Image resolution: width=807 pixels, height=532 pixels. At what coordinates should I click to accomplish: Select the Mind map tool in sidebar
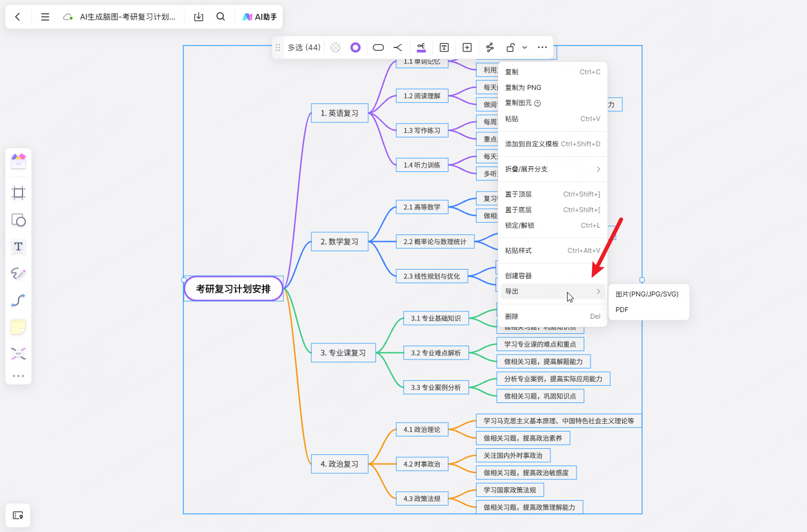point(18,354)
